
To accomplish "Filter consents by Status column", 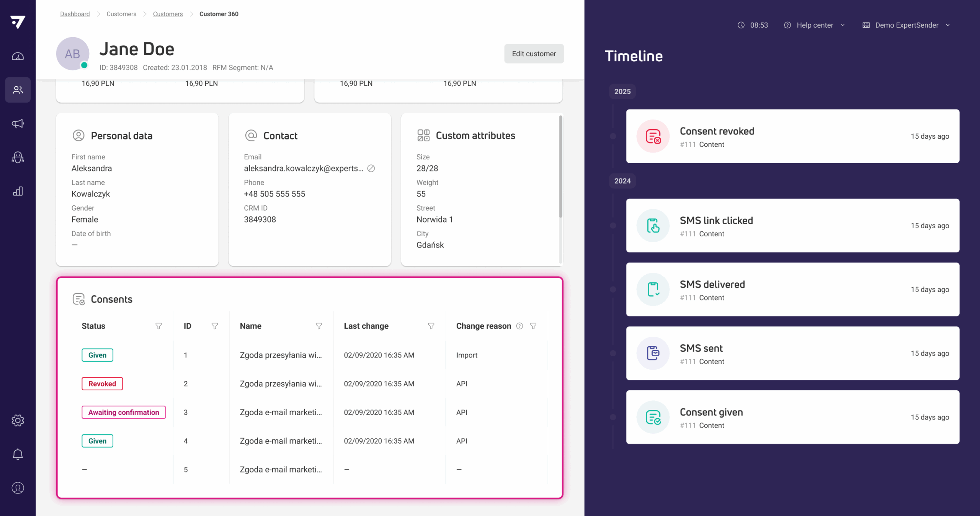I will [x=158, y=326].
